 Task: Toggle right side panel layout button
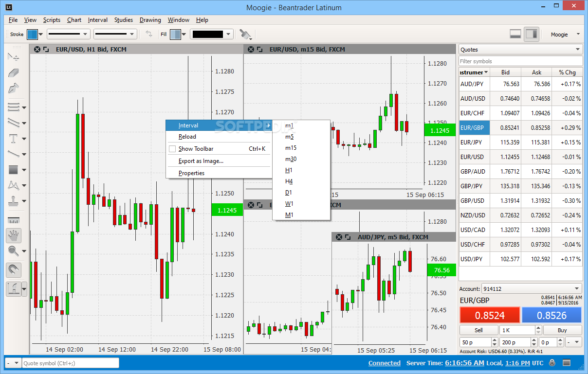[532, 34]
